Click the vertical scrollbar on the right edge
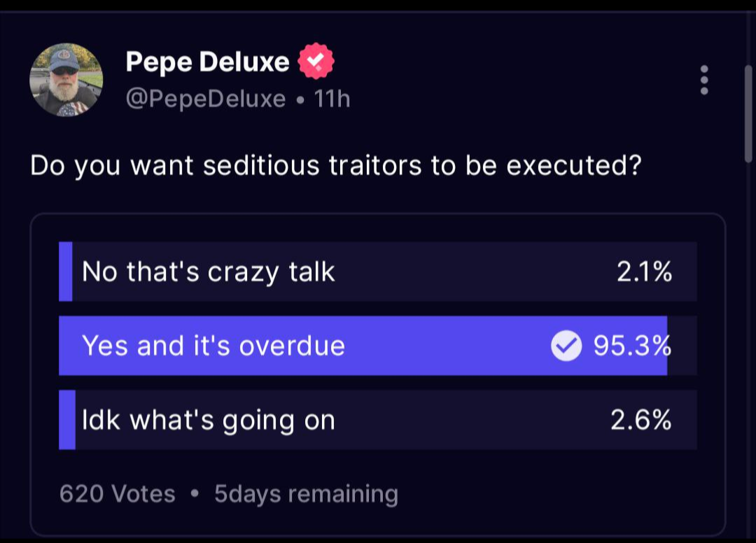This screenshot has width=756, height=543. click(x=748, y=112)
